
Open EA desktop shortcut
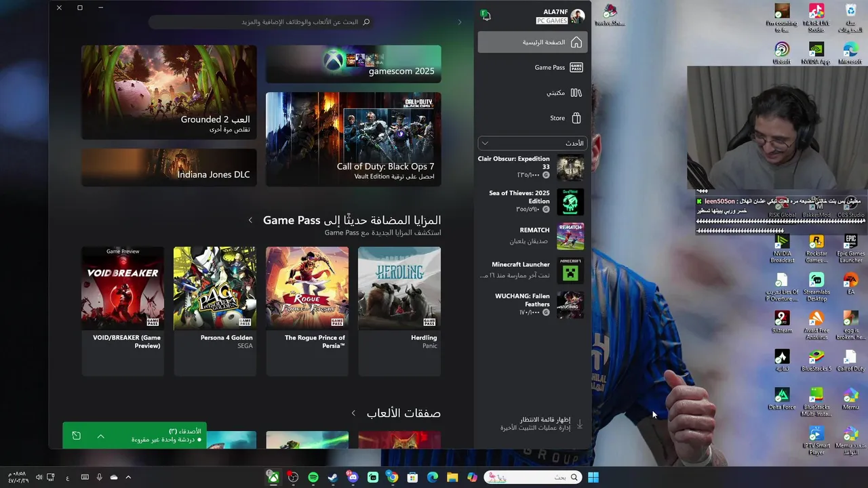pyautogui.click(x=850, y=284)
